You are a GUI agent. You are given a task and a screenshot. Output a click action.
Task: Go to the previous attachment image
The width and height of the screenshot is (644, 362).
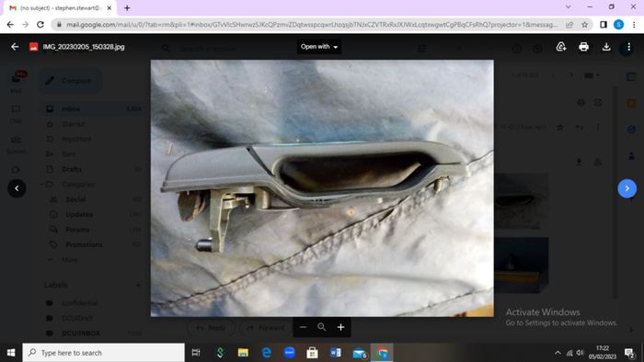[x=17, y=188]
